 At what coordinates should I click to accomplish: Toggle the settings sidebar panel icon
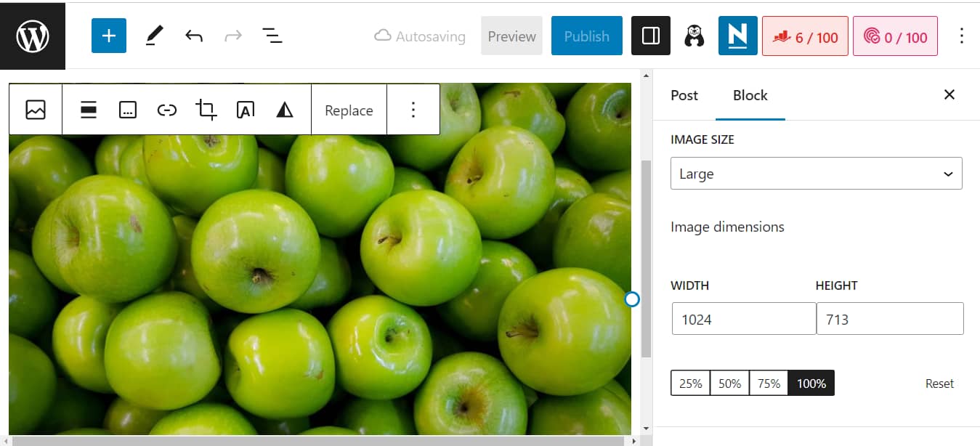[x=651, y=36]
